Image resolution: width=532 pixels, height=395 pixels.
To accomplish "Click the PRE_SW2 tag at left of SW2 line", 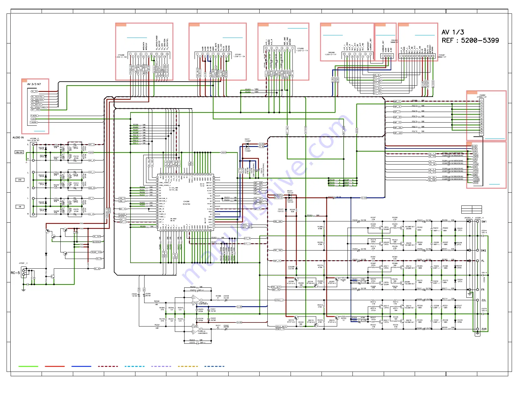I will (x=278, y=250).
